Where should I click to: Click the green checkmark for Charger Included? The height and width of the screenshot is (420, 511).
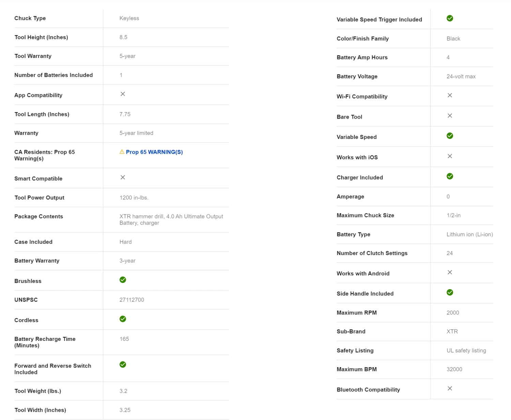point(450,176)
